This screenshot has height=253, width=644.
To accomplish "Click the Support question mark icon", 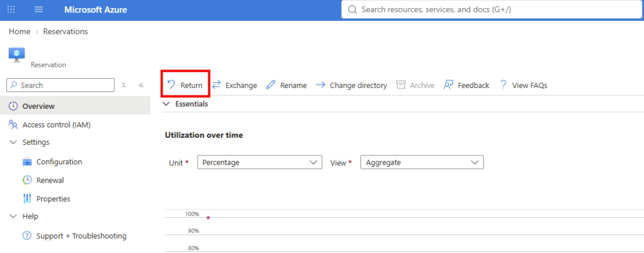I will 27,236.
